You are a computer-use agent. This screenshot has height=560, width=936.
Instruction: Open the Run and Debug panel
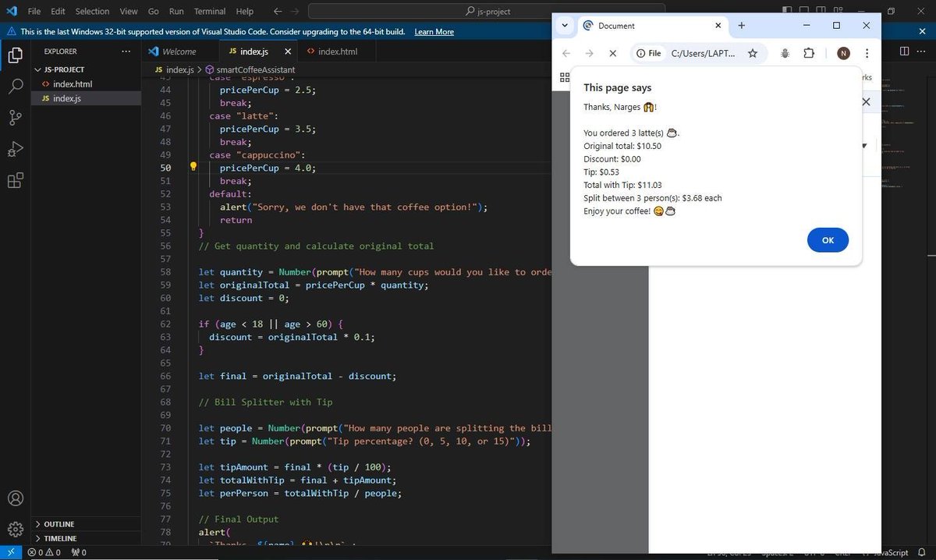pyautogui.click(x=16, y=148)
